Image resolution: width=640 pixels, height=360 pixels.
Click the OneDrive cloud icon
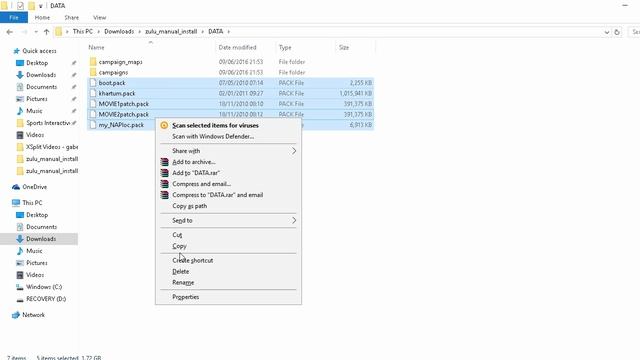click(16, 187)
